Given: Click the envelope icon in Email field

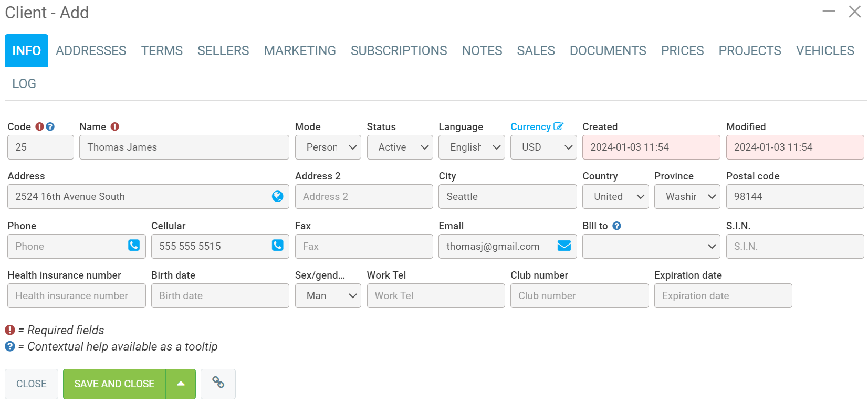Looking at the screenshot, I should pos(564,246).
